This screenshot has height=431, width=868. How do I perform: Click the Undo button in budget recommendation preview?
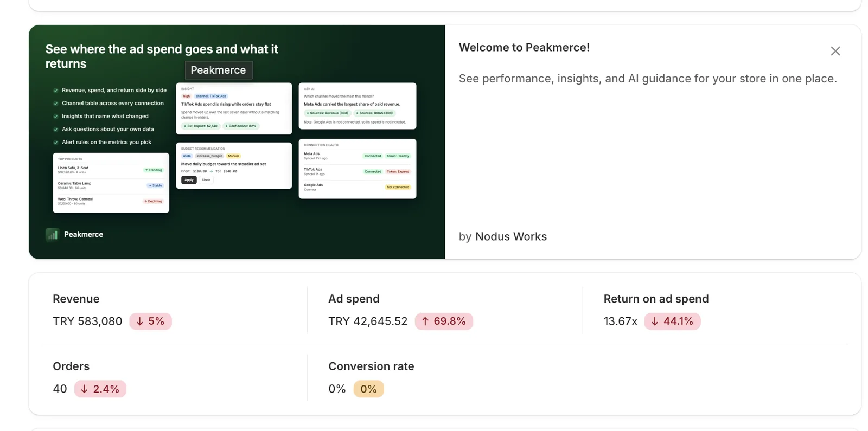tap(206, 180)
